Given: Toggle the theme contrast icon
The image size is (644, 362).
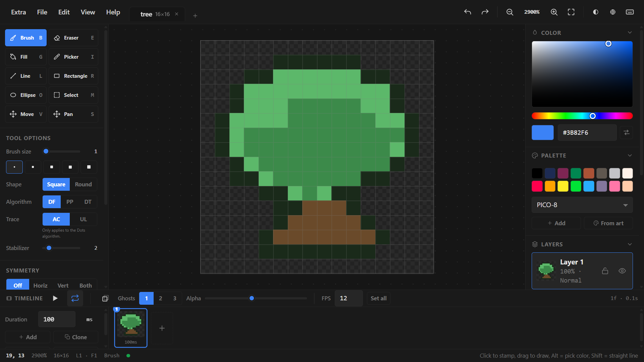Looking at the screenshot, I should (x=596, y=12).
